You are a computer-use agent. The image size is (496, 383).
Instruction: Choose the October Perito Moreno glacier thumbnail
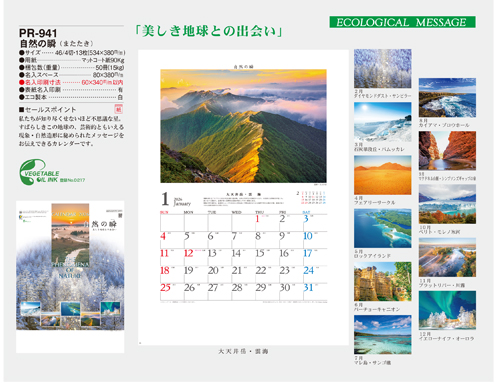click(x=447, y=204)
